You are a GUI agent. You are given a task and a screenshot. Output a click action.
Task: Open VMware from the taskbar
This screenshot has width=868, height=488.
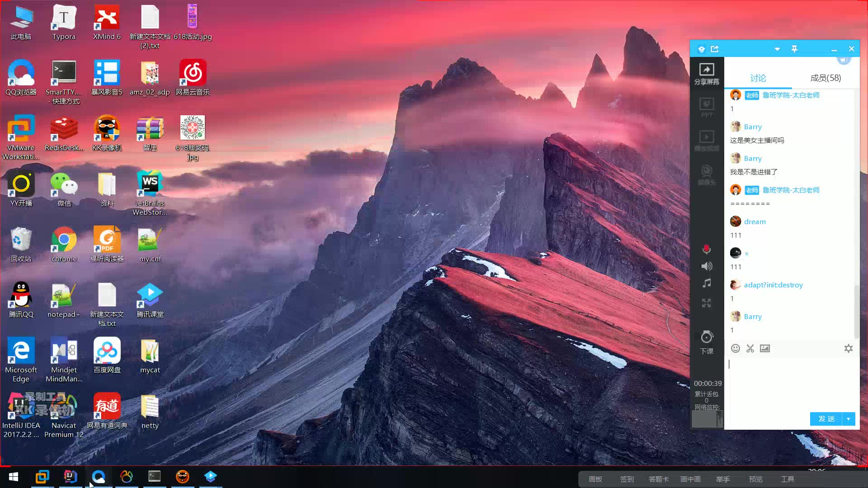click(42, 477)
